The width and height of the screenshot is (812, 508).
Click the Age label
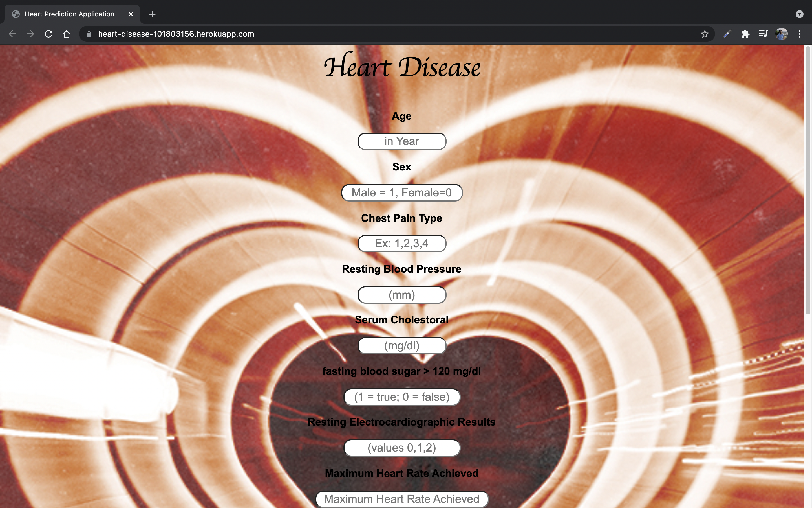(x=402, y=116)
